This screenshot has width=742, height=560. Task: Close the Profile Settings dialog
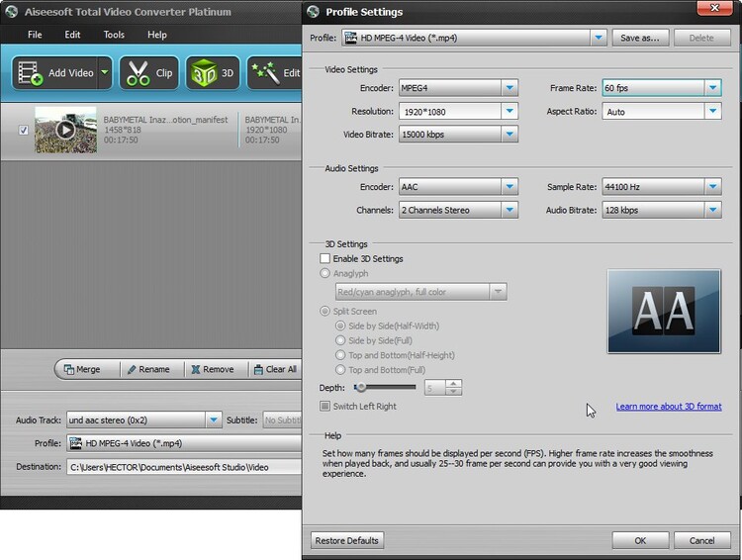(x=715, y=8)
